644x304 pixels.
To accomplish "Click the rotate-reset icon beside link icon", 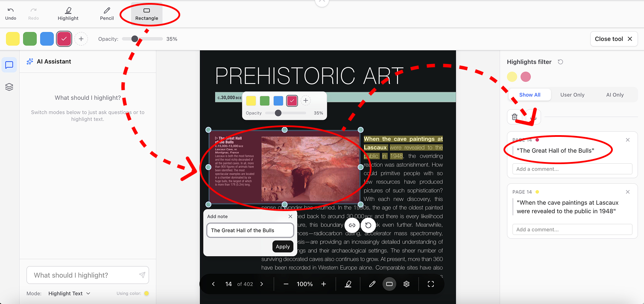I will (368, 225).
